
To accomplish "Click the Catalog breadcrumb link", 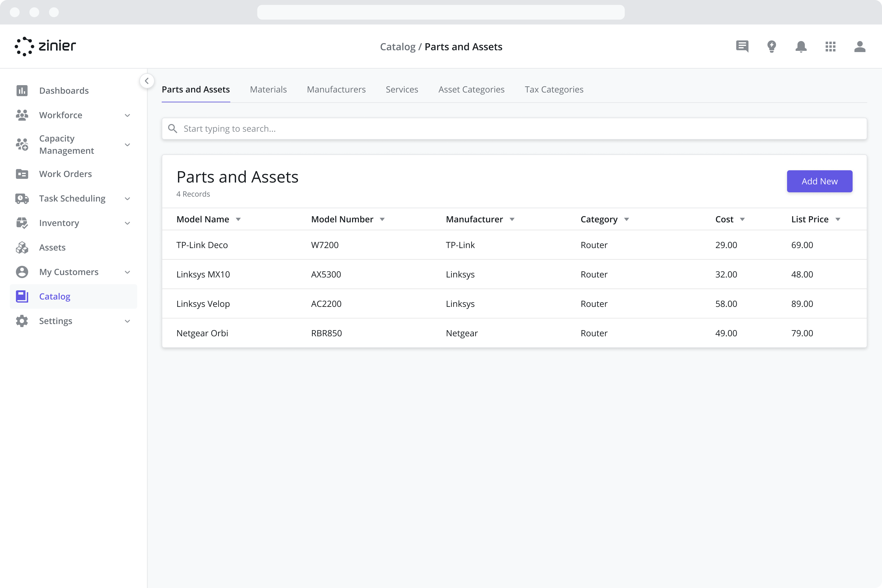I will 398,47.
